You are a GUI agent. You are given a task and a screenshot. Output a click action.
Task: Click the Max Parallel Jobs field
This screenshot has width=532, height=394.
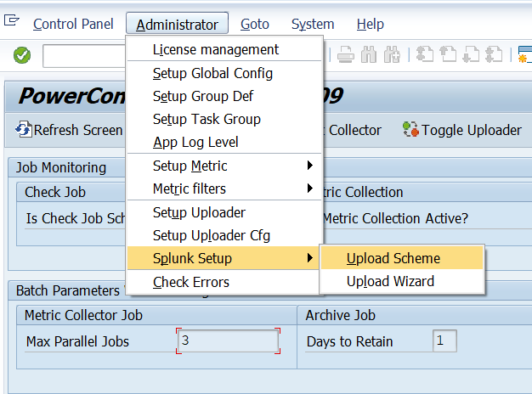(x=228, y=341)
